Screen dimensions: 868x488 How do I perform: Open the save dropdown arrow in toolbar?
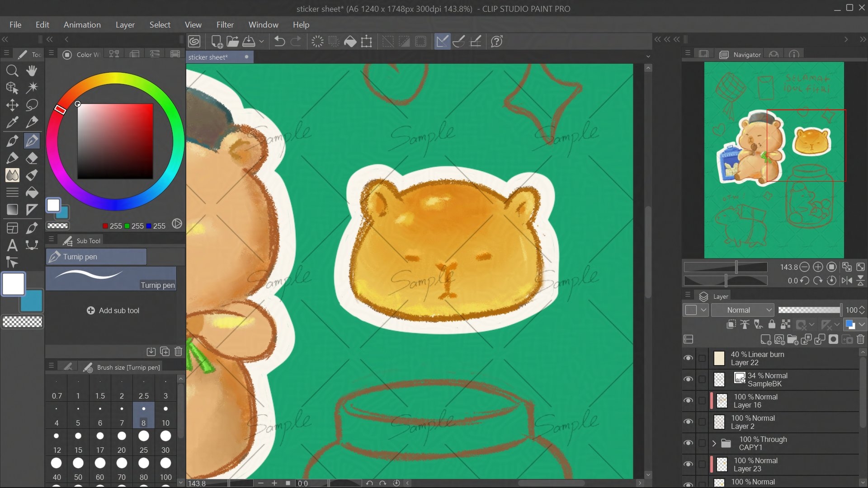tap(261, 42)
